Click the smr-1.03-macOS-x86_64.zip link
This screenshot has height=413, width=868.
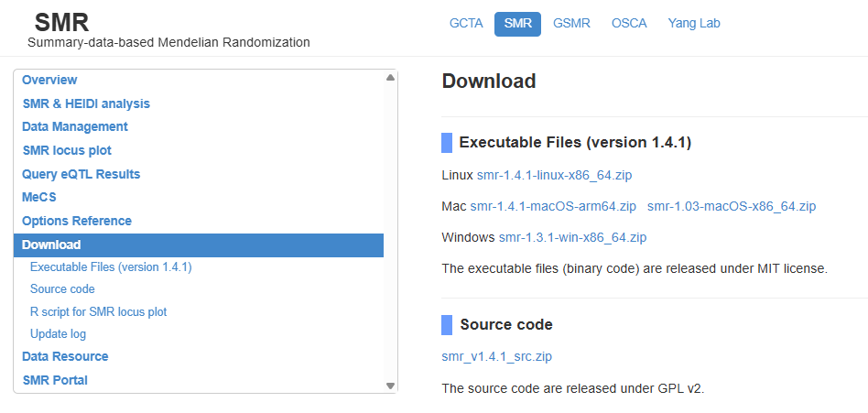coord(731,206)
